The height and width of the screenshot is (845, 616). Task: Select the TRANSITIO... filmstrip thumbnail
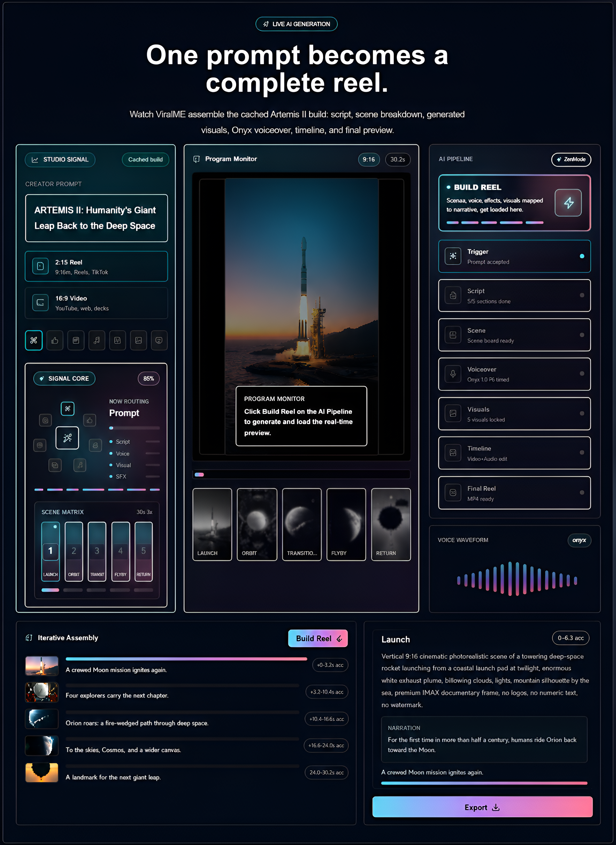pos(302,524)
